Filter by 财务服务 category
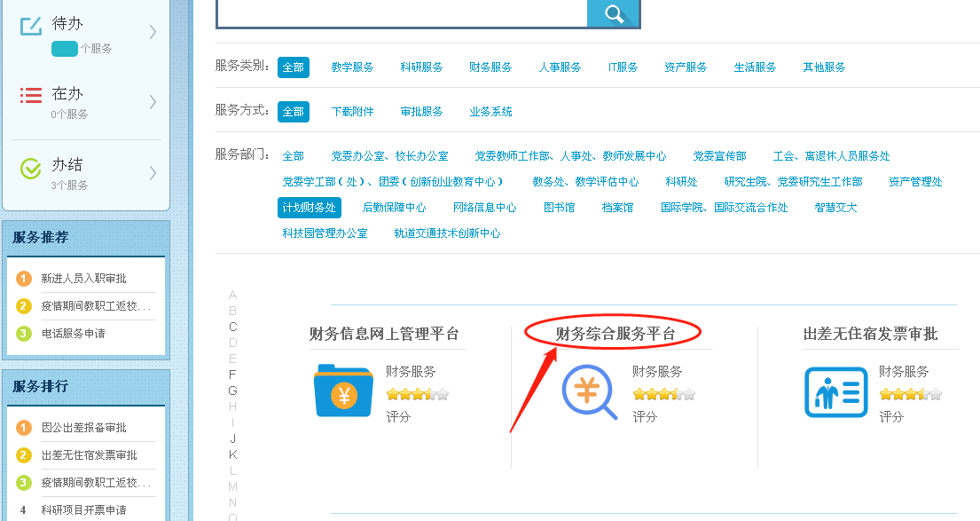The height and width of the screenshot is (521, 980). click(490, 67)
